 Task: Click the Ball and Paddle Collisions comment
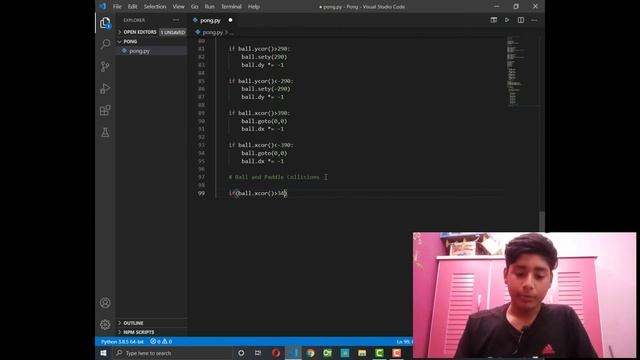274,177
